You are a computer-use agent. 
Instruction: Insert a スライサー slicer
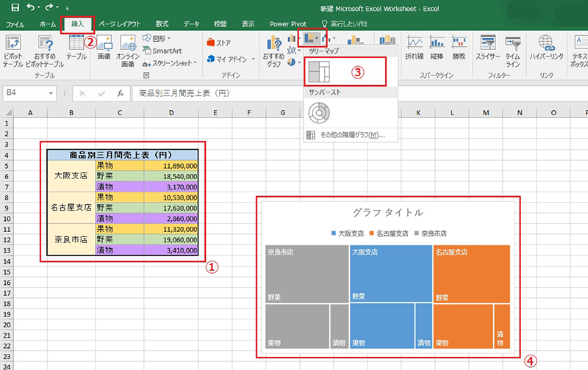487,48
